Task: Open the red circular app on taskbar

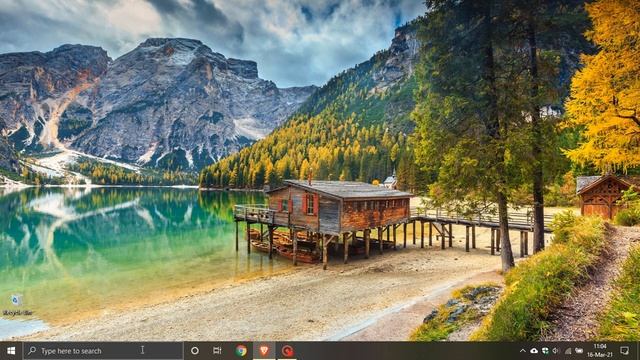Action: pyautogui.click(x=287, y=351)
